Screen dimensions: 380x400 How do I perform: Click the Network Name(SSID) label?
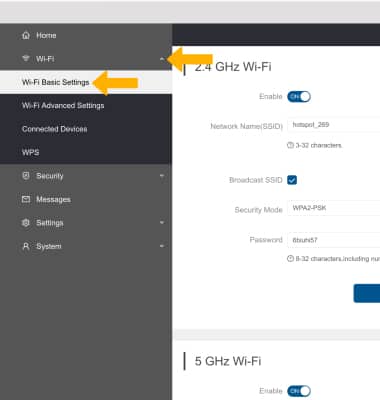(247, 126)
